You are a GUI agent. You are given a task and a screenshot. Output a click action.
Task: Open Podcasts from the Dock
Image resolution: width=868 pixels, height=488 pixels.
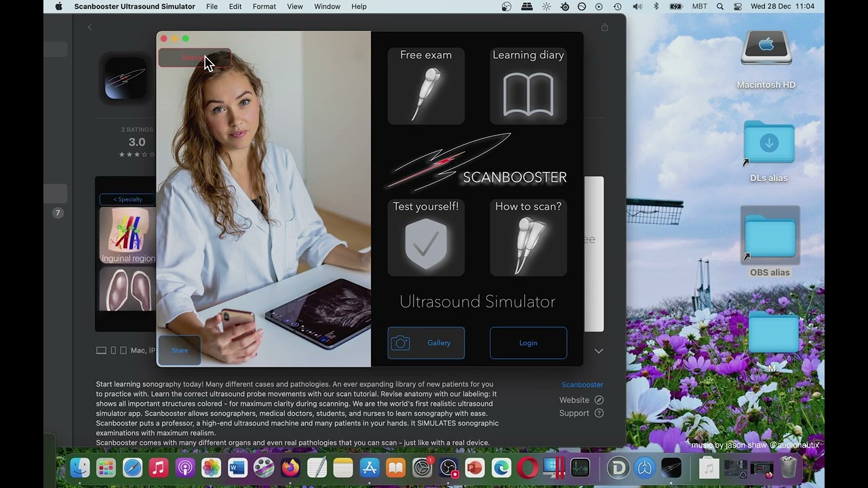[185, 468]
